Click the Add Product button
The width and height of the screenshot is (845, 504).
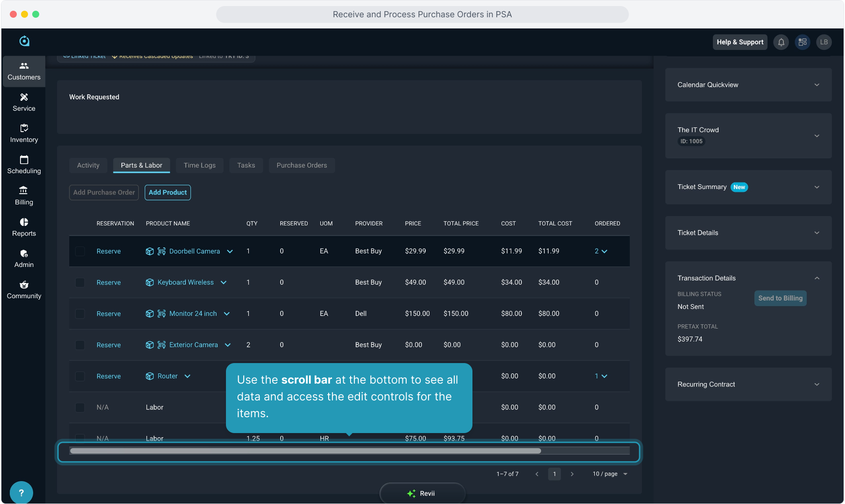[168, 192]
